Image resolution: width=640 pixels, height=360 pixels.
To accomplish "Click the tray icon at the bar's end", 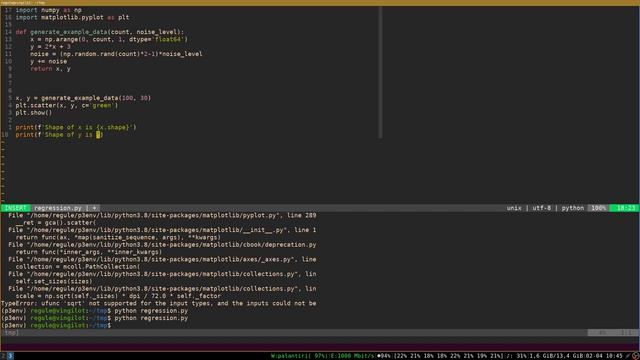I will coord(635,356).
